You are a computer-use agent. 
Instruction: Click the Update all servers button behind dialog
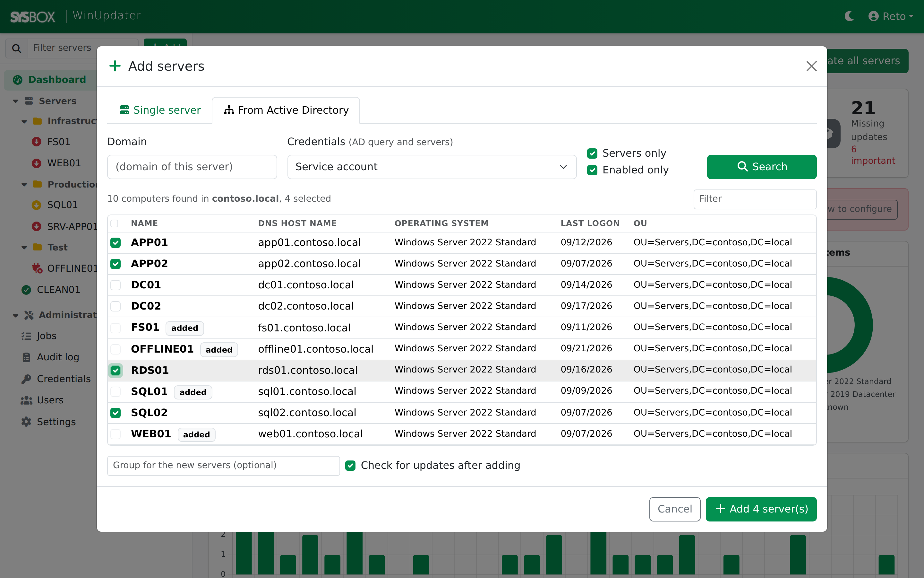coord(868,61)
